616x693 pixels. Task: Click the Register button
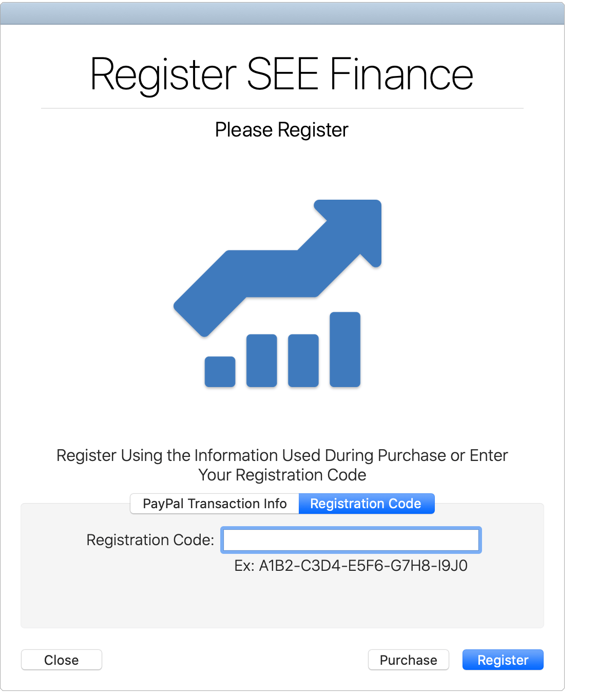[502, 660]
